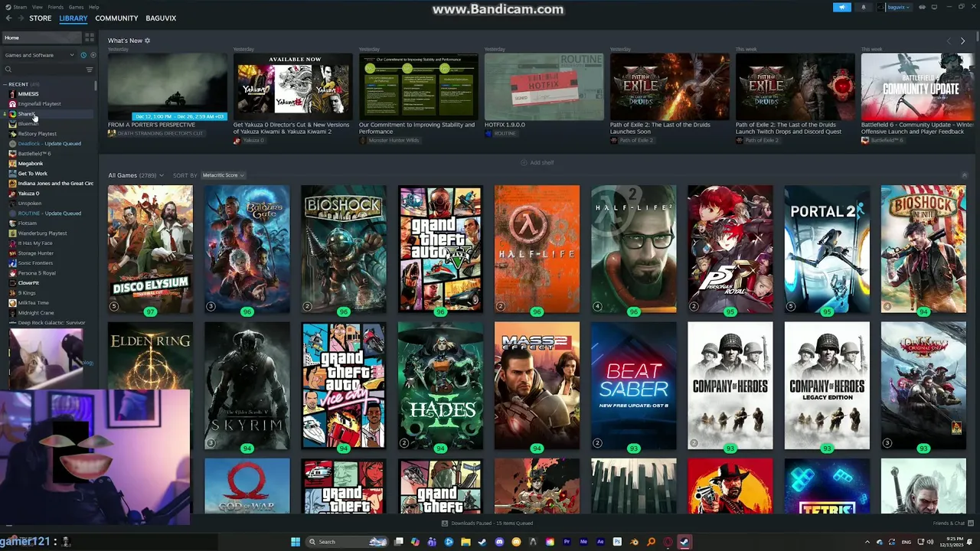Open the notifications bell
Screen dimensions: 980x551
click(x=864, y=7)
